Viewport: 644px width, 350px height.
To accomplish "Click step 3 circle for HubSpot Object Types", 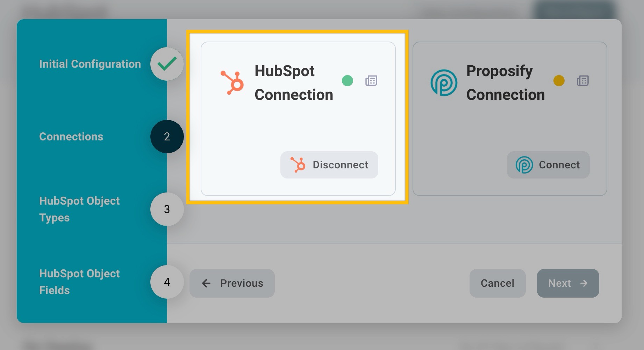I will (167, 209).
